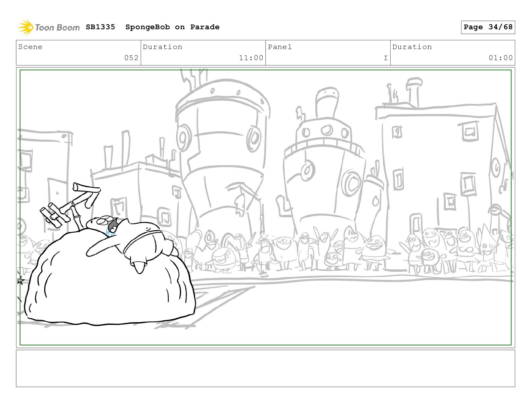
Task: Select the project code text "SB1335"
Action: 100,27
